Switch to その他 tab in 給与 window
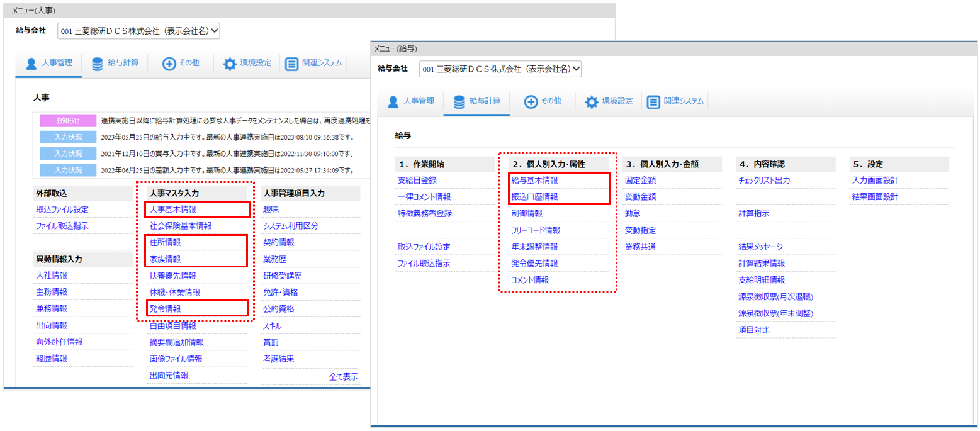This screenshot has width=980, height=431. click(x=543, y=101)
